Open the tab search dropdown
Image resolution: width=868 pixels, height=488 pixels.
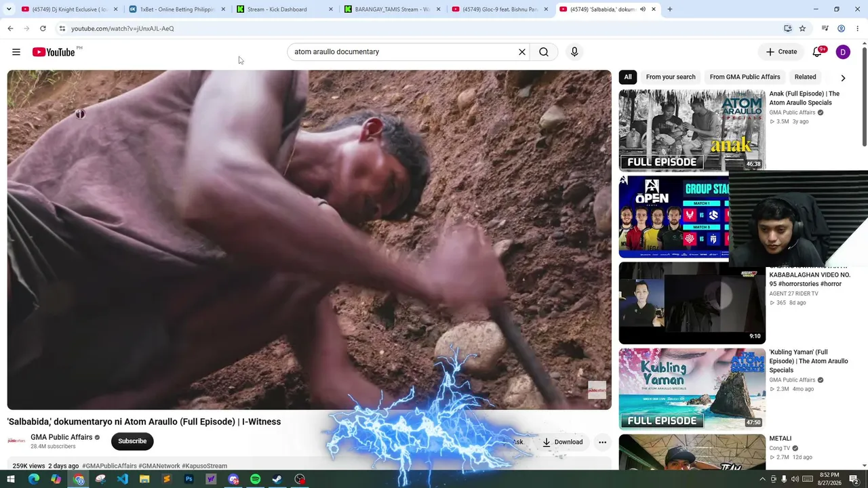(x=9, y=9)
